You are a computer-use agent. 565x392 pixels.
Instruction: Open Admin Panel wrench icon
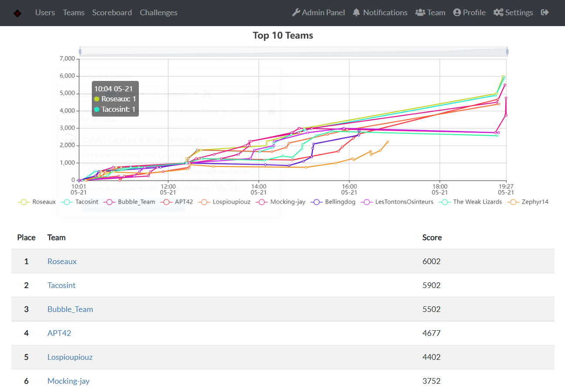pos(296,13)
